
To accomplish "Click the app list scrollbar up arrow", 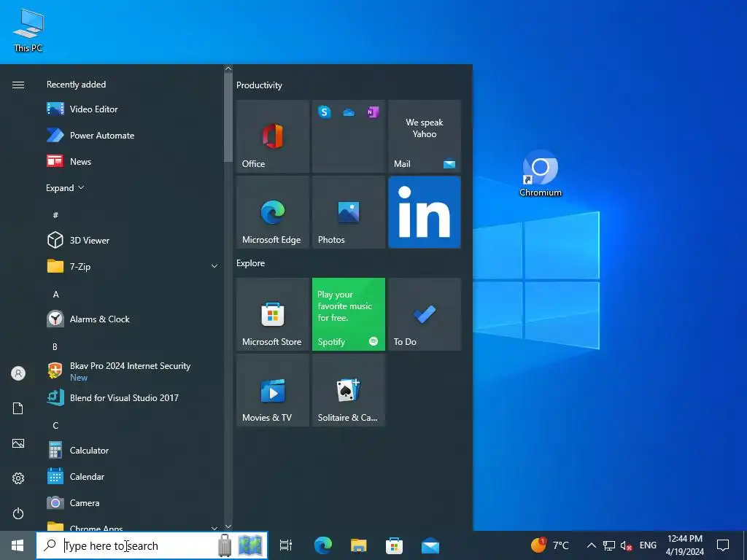I will click(228, 69).
